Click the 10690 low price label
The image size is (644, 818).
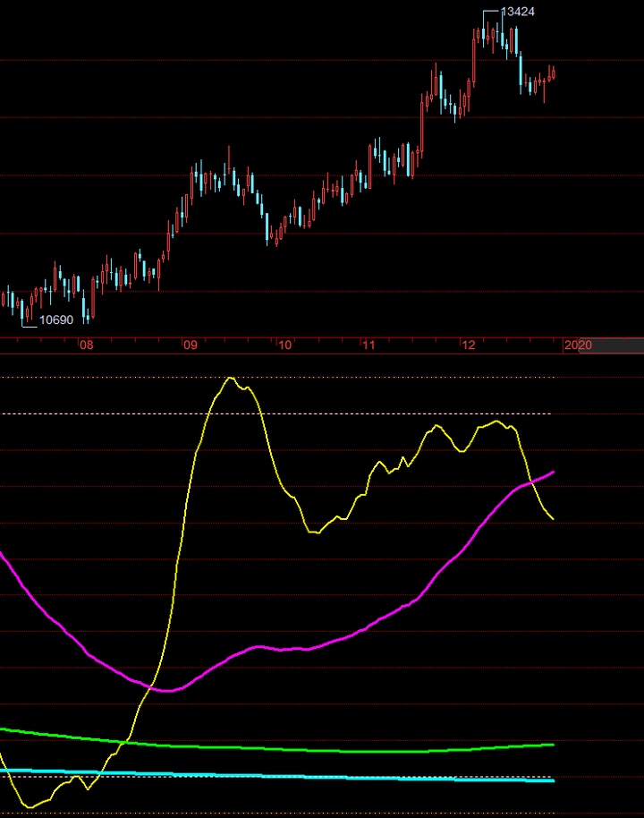point(56,320)
